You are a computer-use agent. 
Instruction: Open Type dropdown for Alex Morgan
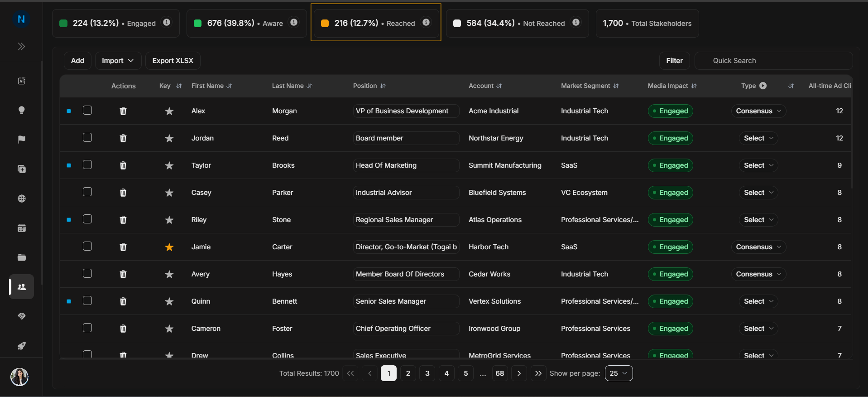pos(758,111)
